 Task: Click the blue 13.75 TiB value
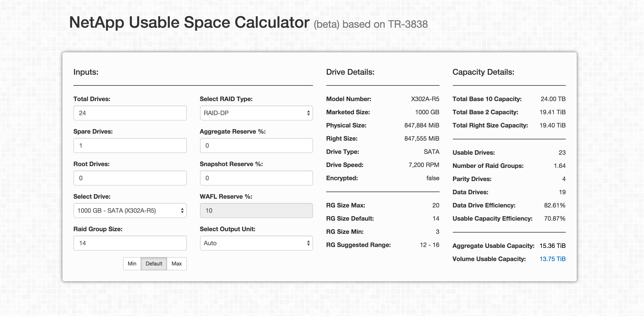pyautogui.click(x=552, y=259)
